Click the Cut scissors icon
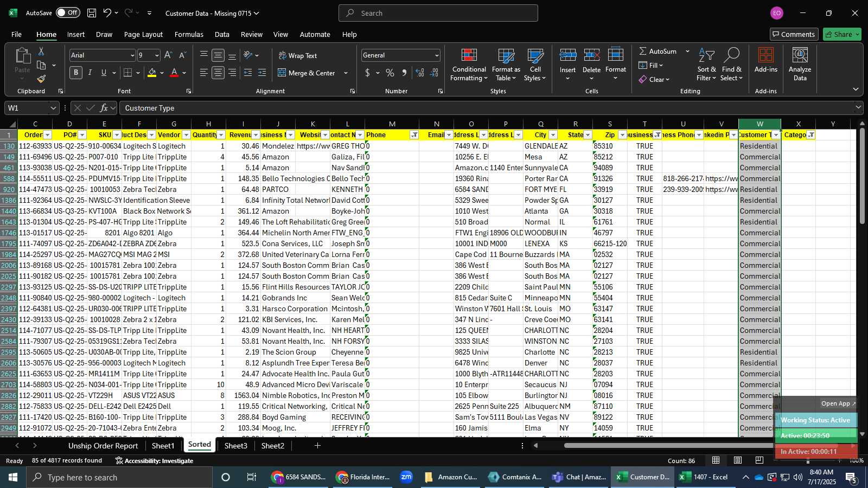The height and width of the screenshot is (488, 868). coord(41,51)
